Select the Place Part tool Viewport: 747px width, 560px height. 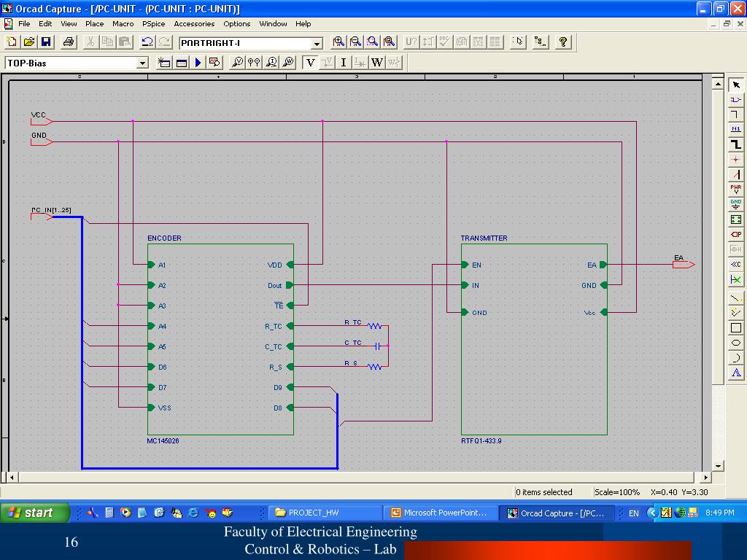[736, 99]
